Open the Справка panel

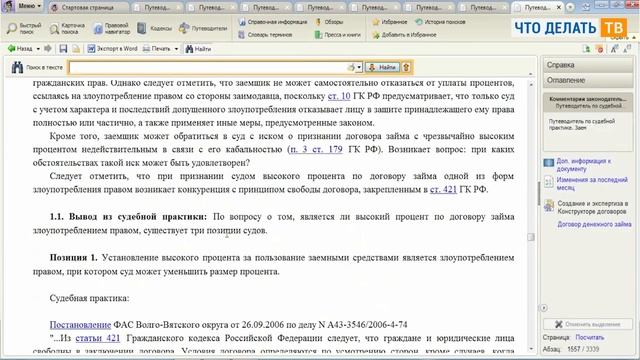coord(588,65)
